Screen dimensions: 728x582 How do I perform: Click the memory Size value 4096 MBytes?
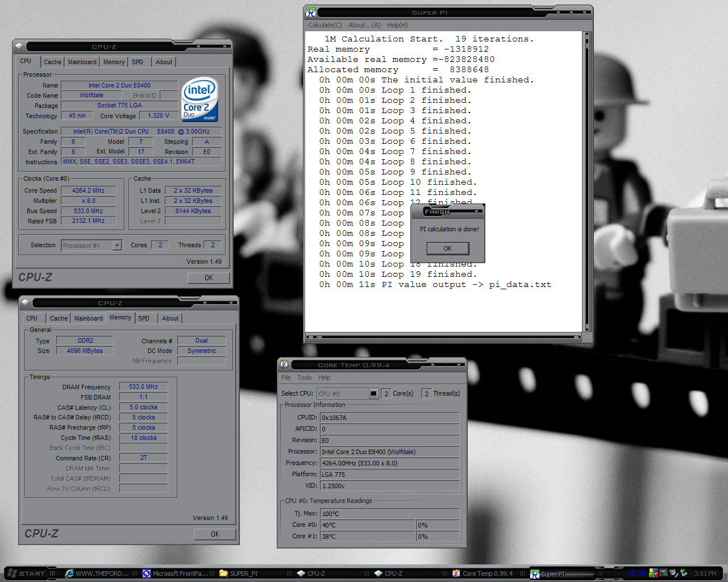[x=85, y=351]
